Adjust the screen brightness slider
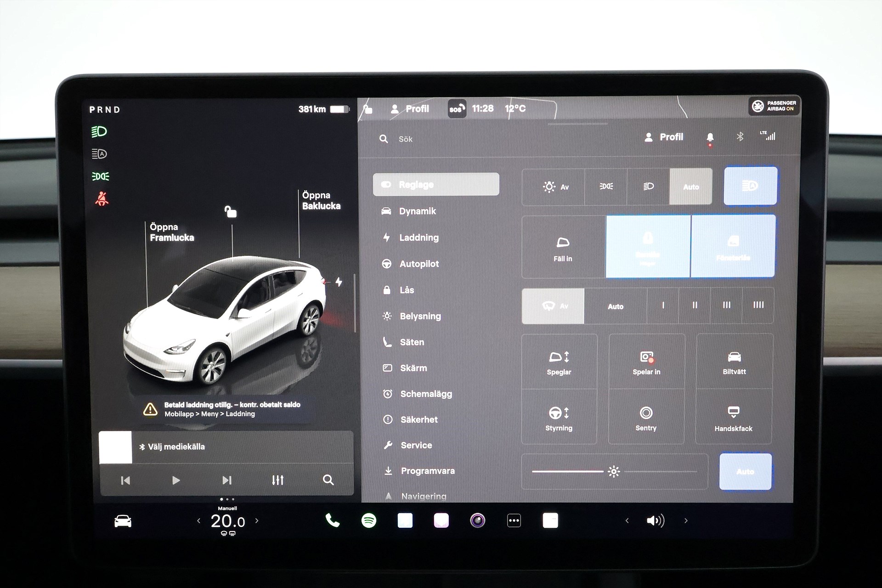 (614, 472)
